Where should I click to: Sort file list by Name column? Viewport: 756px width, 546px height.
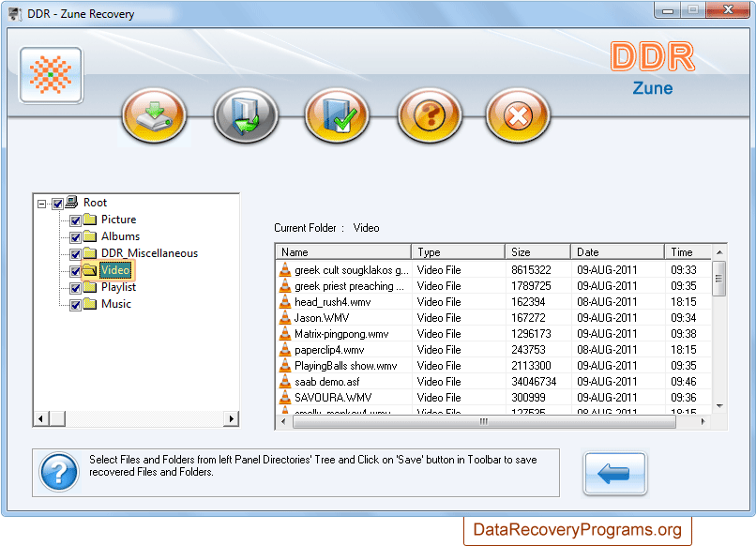343,252
